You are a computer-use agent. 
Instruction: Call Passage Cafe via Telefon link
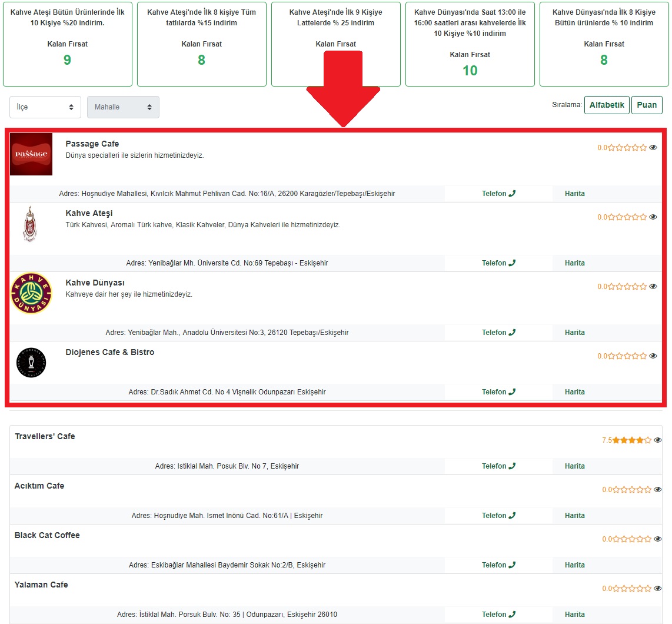tap(498, 194)
